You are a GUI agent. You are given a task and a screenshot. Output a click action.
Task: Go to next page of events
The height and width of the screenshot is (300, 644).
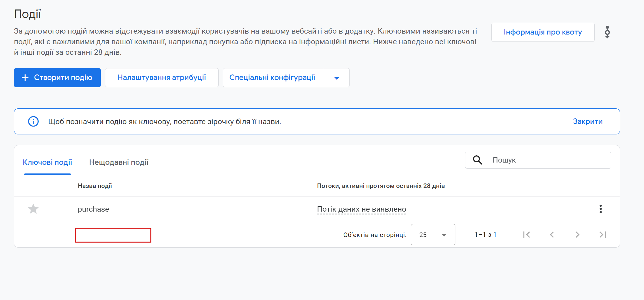[x=577, y=235]
